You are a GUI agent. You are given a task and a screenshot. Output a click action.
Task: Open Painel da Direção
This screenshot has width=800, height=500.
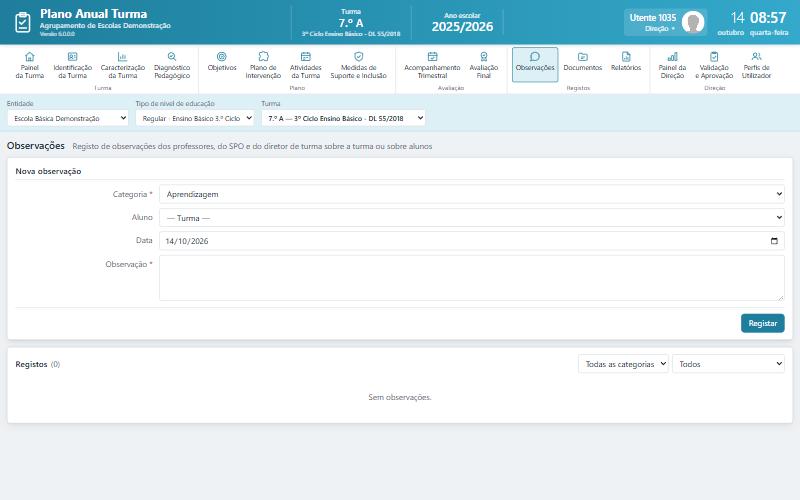pos(672,65)
